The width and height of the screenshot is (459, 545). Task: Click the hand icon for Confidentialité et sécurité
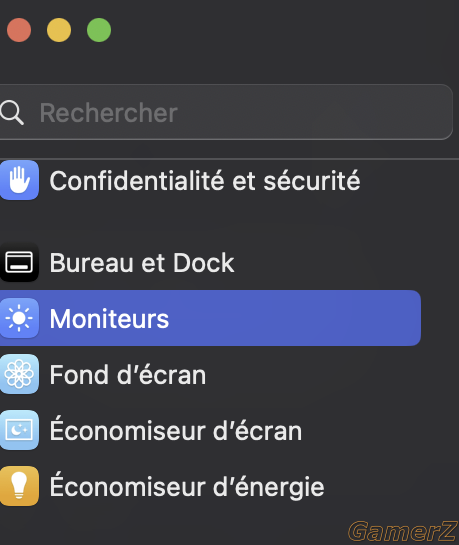pyautogui.click(x=19, y=180)
